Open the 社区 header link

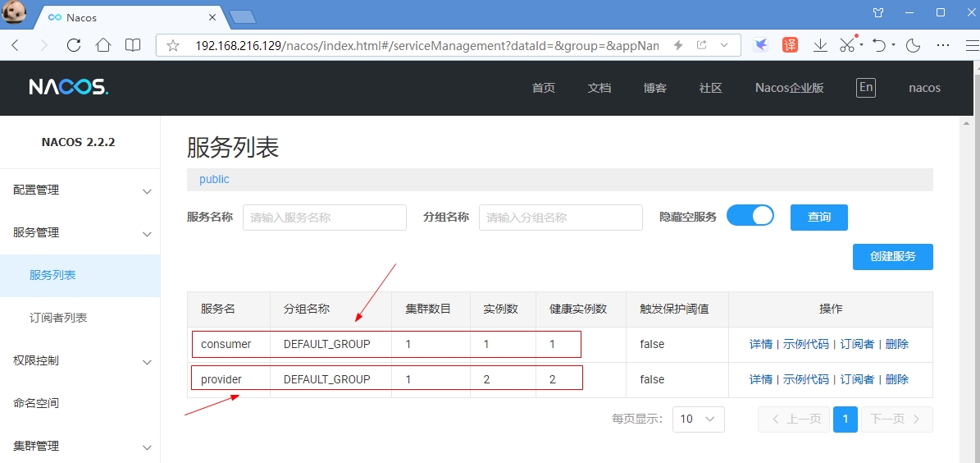[x=711, y=88]
